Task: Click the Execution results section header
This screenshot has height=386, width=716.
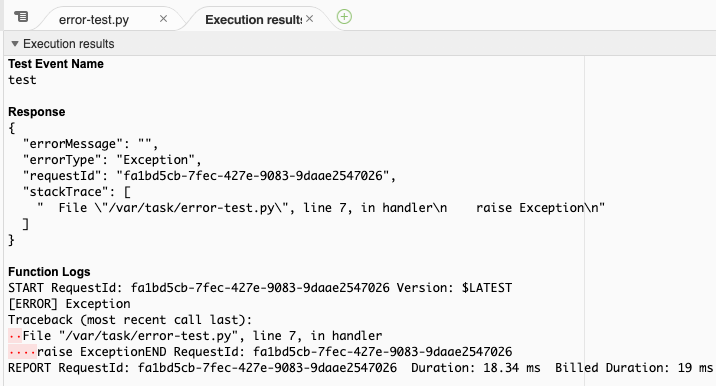Action: 68,44
